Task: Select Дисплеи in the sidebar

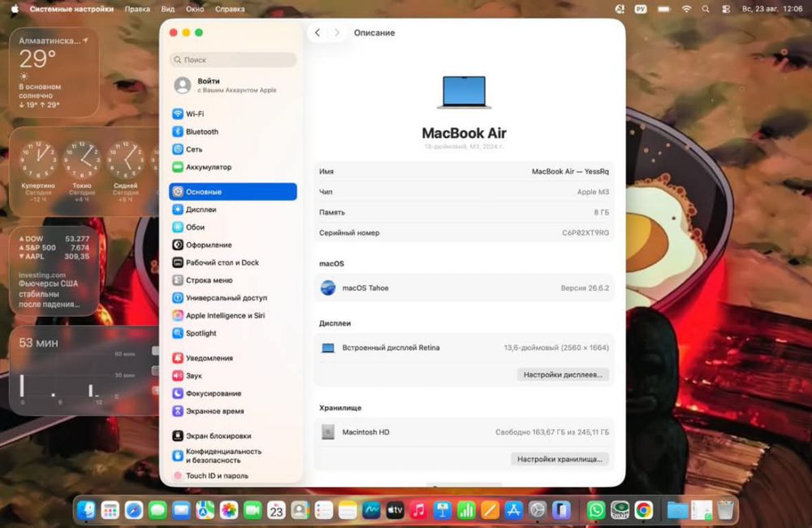Action: tap(232, 210)
